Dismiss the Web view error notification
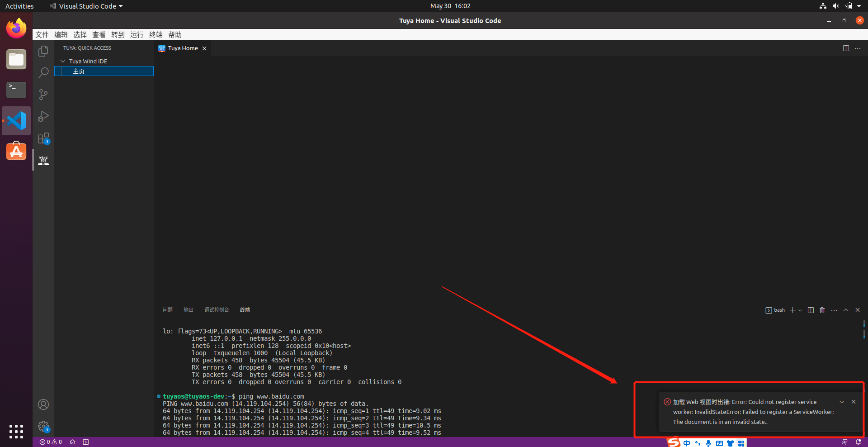868x447 pixels. pyautogui.click(x=854, y=402)
